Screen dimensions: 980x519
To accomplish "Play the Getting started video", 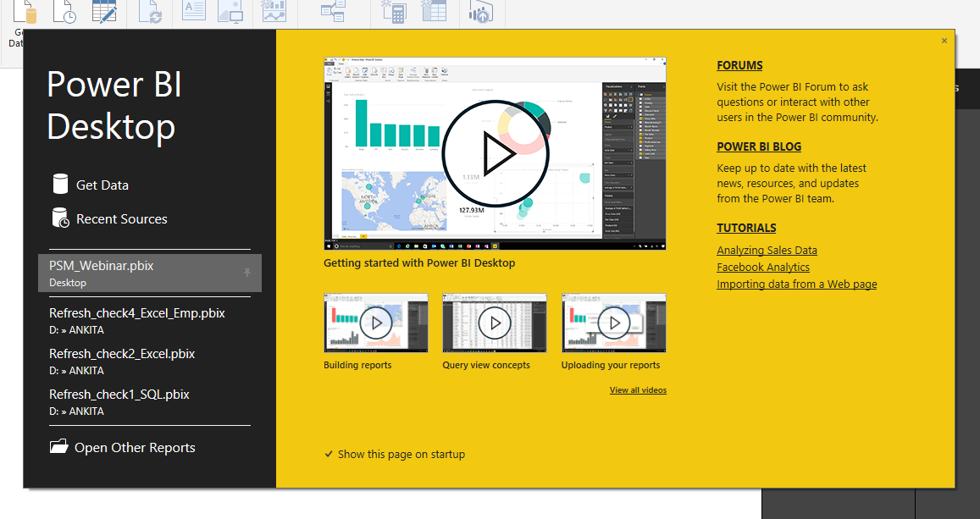I will coord(495,153).
